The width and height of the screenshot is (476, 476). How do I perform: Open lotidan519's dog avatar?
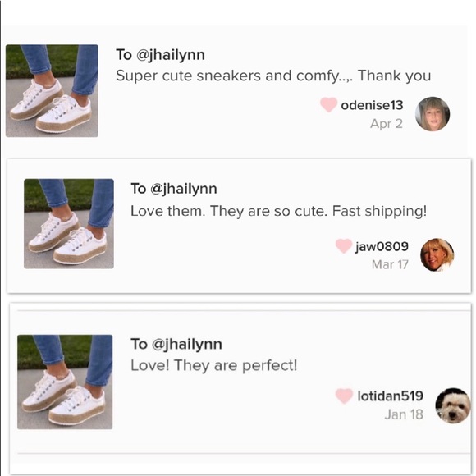coord(453,405)
